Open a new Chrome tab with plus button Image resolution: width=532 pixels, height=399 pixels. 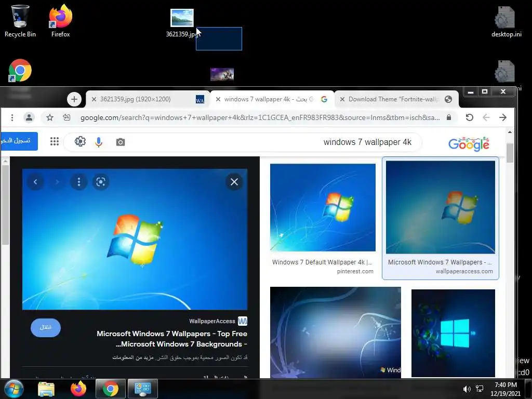click(74, 99)
